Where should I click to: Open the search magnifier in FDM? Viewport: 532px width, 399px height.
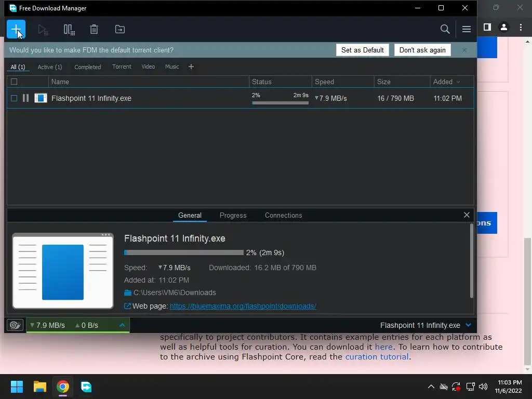click(445, 29)
